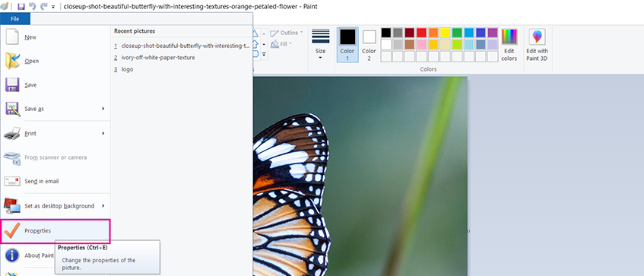The width and height of the screenshot is (644, 276).
Task: Click the quick access Save icon in title bar
Action: coord(21,7)
